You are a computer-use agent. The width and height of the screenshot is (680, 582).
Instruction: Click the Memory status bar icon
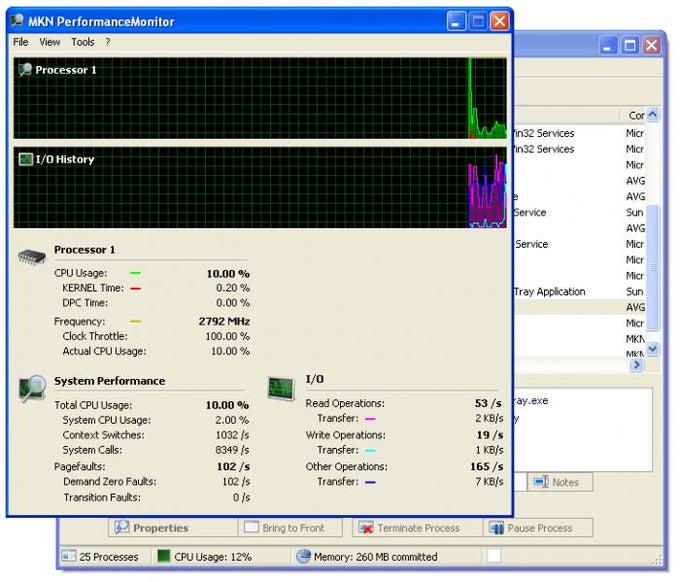303,556
